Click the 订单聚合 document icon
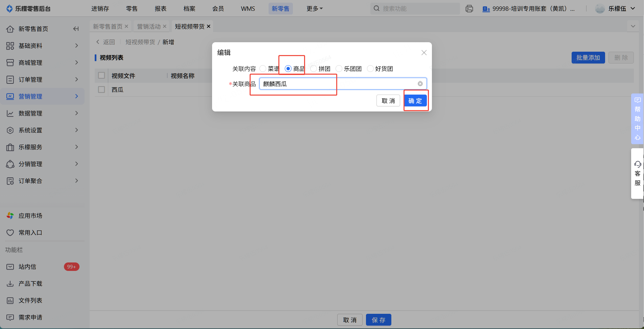 click(x=10, y=181)
